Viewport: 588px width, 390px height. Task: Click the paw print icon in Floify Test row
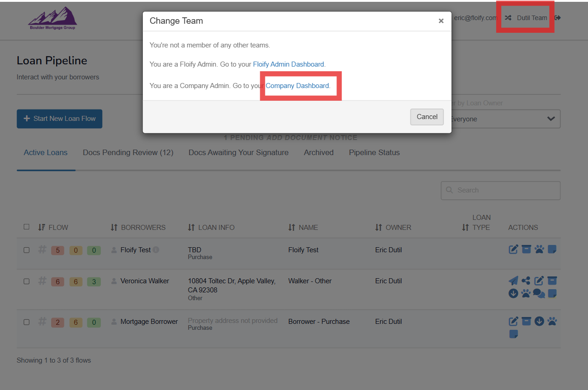point(539,250)
